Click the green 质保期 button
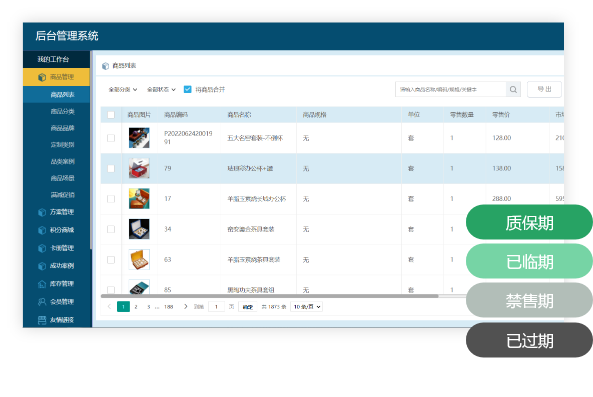This screenshot has width=593, height=397. [529, 222]
